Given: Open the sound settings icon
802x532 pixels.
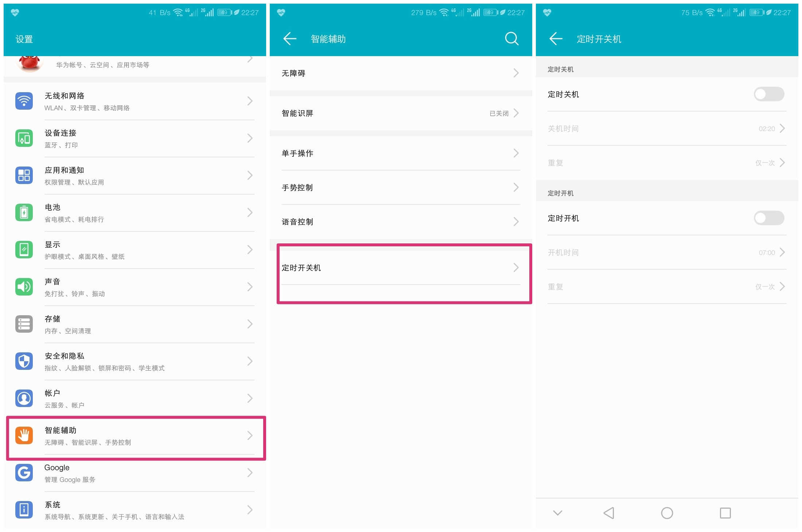Looking at the screenshot, I should tap(24, 287).
